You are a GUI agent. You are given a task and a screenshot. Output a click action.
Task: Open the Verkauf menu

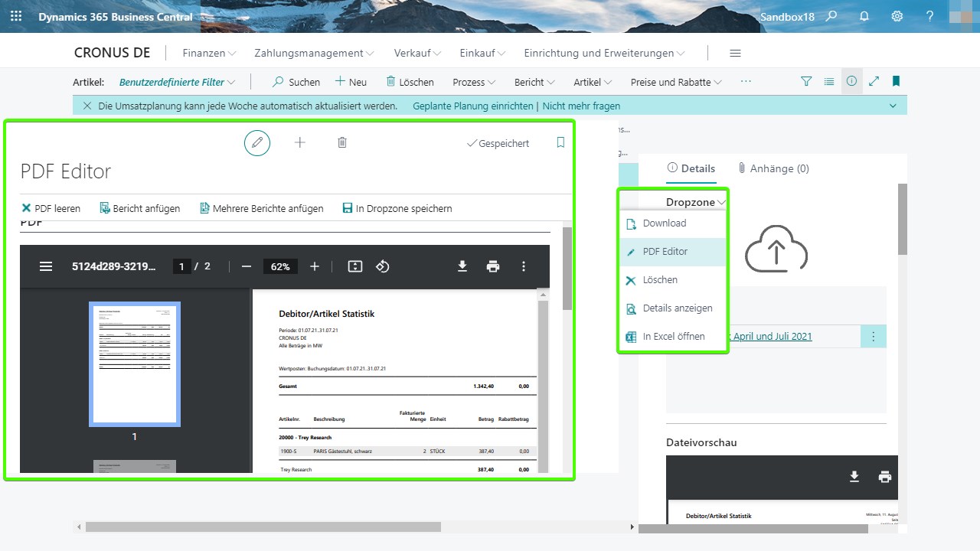pos(418,53)
